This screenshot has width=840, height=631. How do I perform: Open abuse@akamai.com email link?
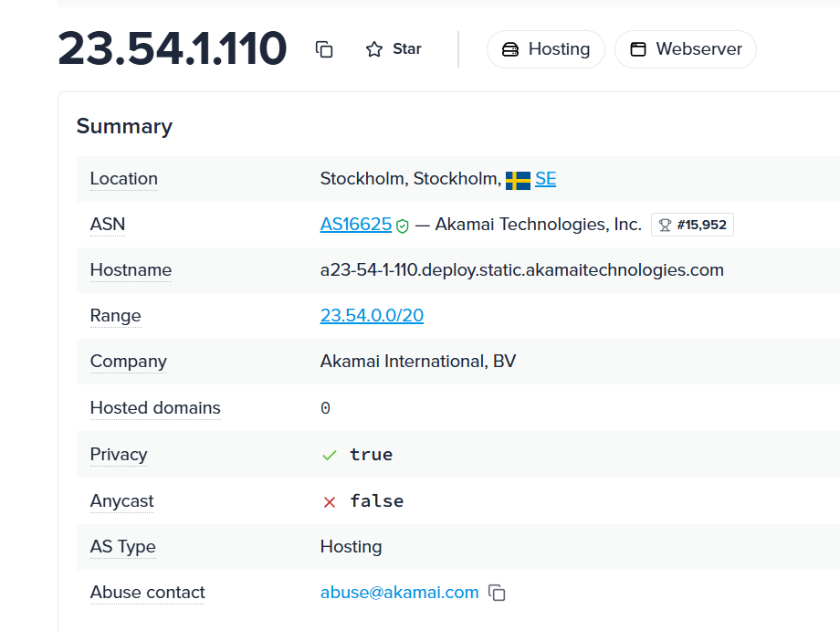click(399, 592)
